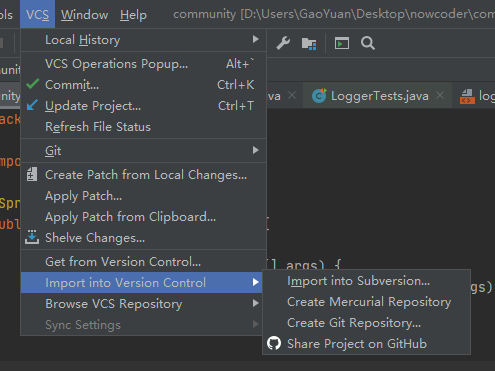Expand Browse VCS Repository submenu arrow
The width and height of the screenshot is (495, 371).
(x=255, y=303)
